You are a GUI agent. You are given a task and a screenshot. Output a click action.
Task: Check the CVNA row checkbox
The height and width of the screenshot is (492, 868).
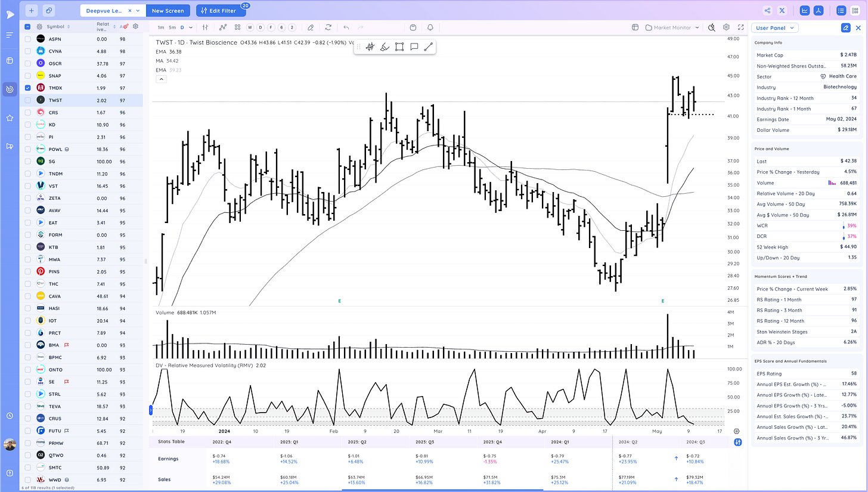[27, 51]
